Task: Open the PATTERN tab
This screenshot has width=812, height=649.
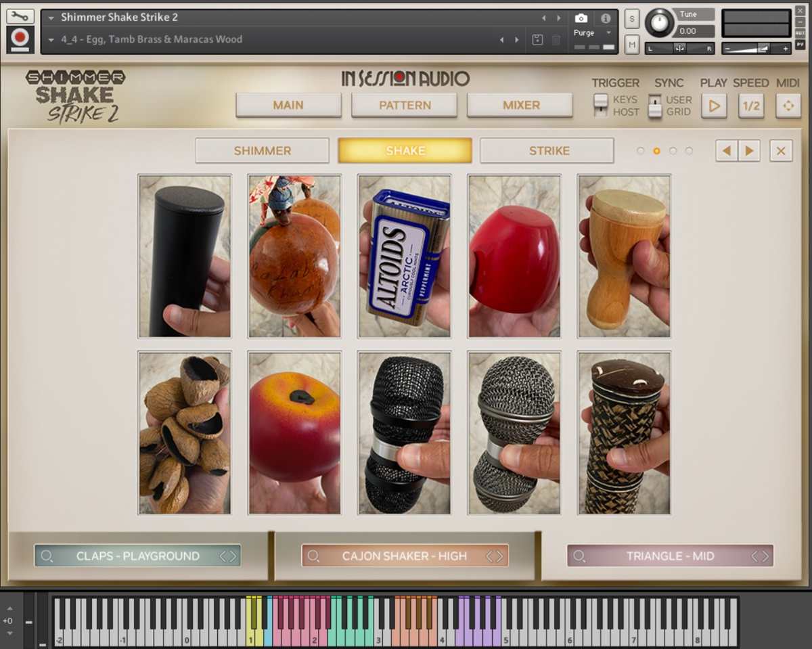Action: point(405,106)
